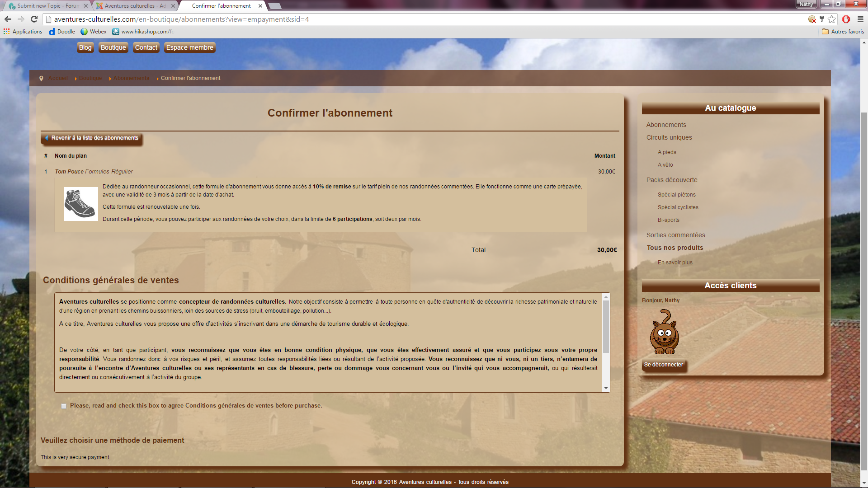Open the 'Bi-sports' link
The image size is (868, 488).
(668, 220)
